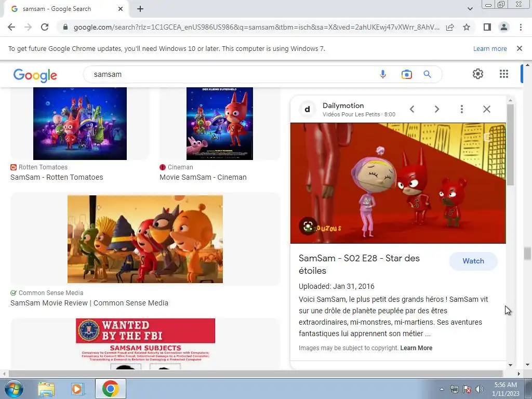Open the Action Center flag icon
The height and width of the screenshot is (399, 532).
(467, 389)
